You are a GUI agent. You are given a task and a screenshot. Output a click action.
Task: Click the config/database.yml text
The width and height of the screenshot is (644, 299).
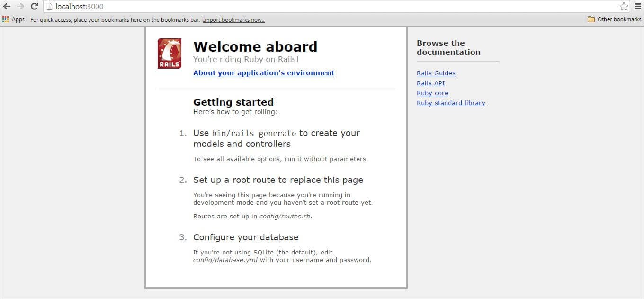tap(225, 260)
